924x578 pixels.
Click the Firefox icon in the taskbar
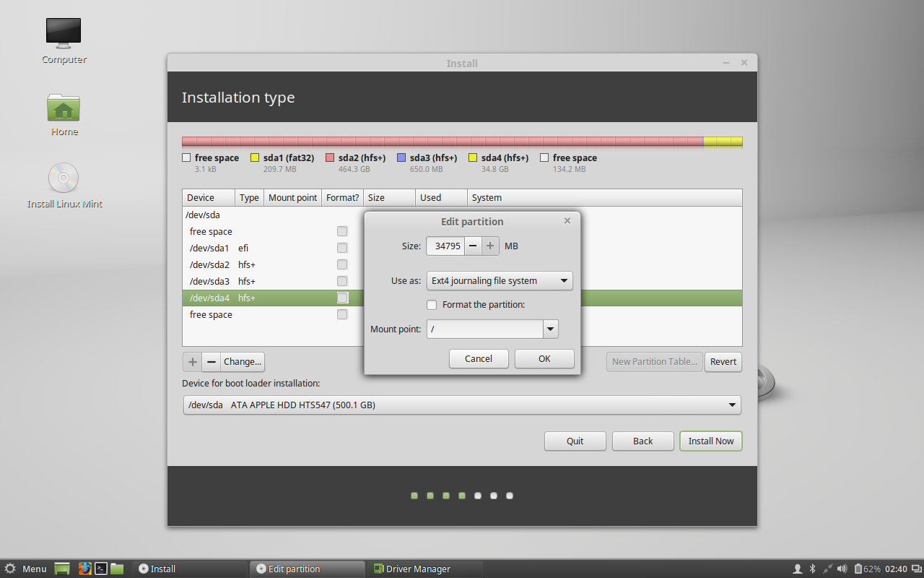(x=84, y=569)
